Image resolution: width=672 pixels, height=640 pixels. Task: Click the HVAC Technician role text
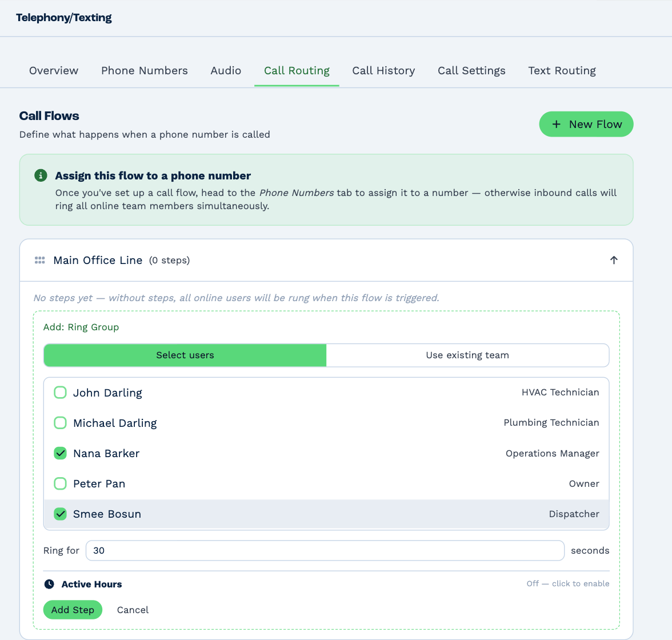[x=560, y=392]
